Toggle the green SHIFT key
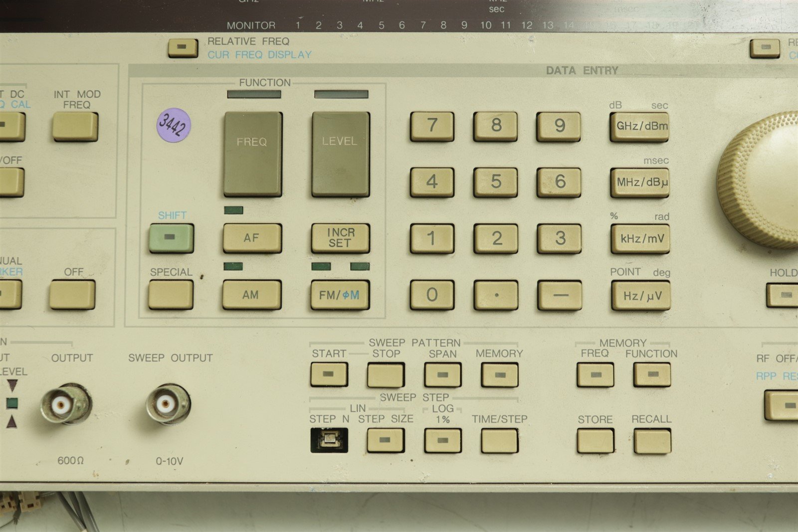Viewport: 798px width, 532px height. point(171,238)
